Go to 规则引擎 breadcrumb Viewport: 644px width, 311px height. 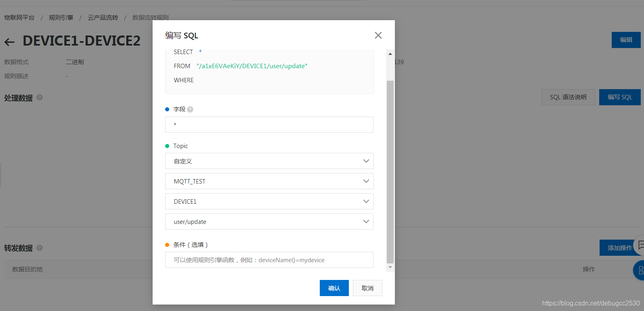click(x=61, y=18)
